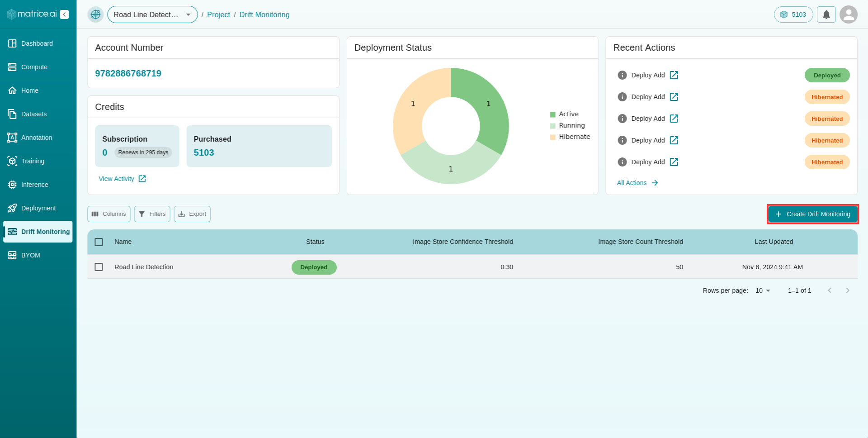
Task: Open Dashboard in the sidebar
Action: coord(38,43)
